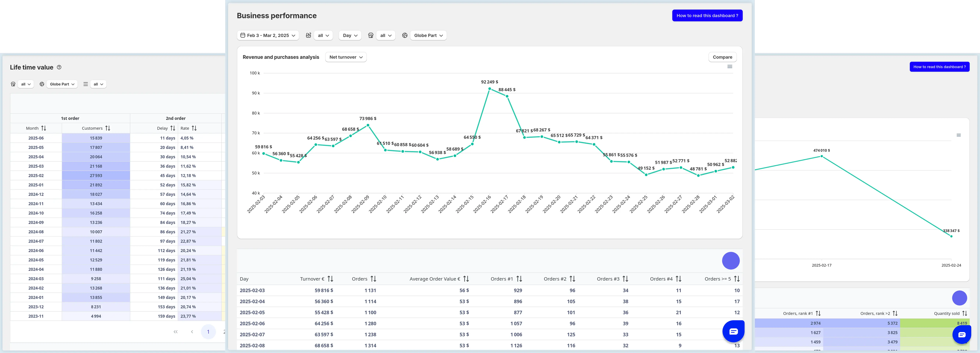980x353 pixels.
Task: Select page 1 in Life time value pagination
Action: 208,332
